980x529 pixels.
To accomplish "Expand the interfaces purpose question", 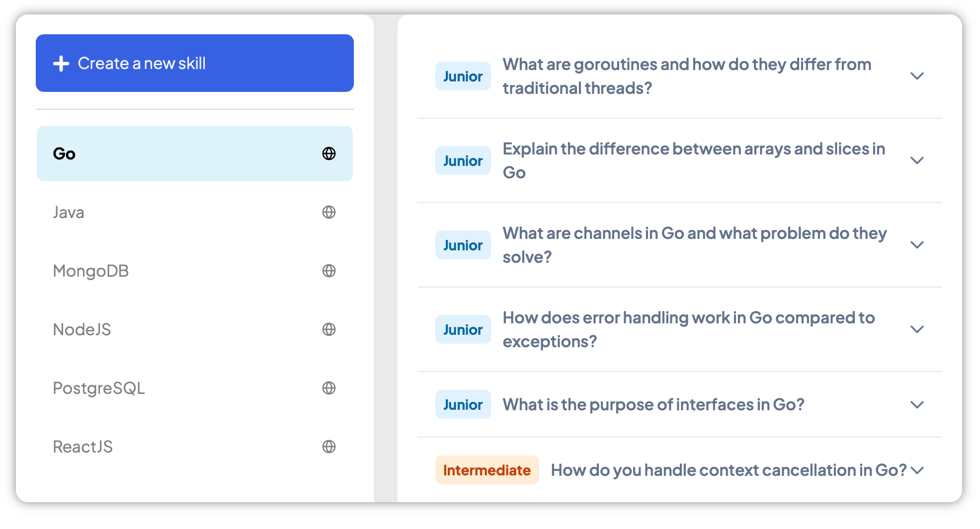I will (917, 405).
